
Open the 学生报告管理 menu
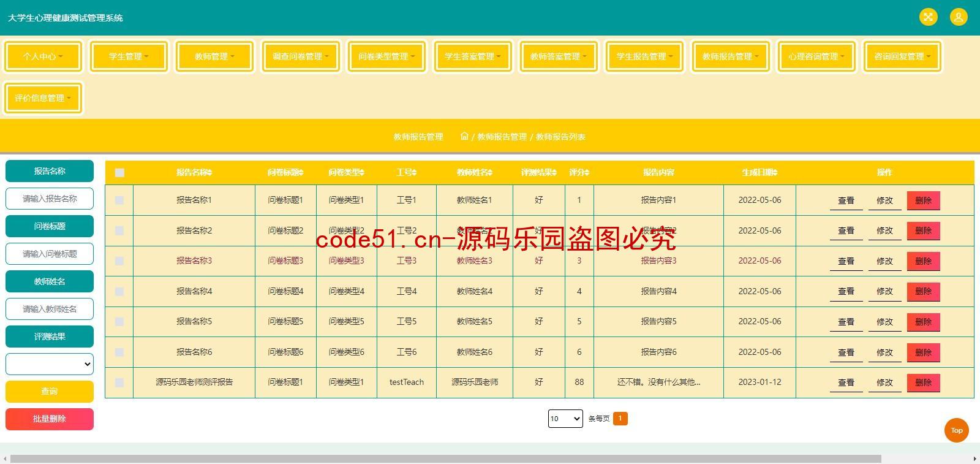pos(644,56)
